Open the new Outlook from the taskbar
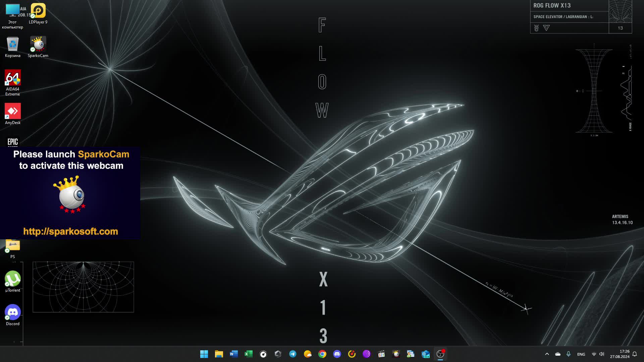This screenshot has height=362, width=644. coord(425,354)
